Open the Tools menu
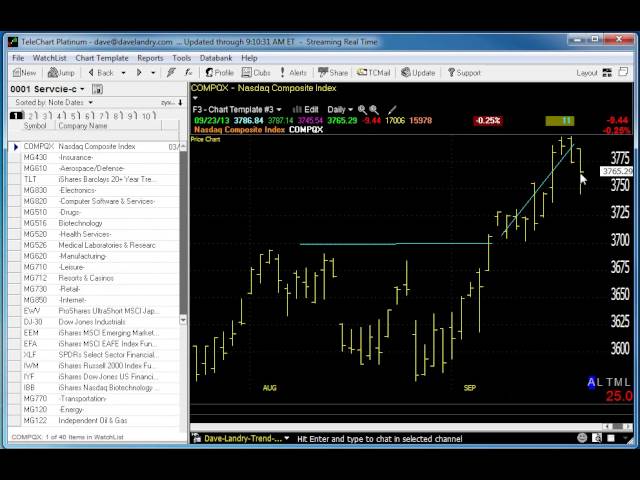 [182, 58]
